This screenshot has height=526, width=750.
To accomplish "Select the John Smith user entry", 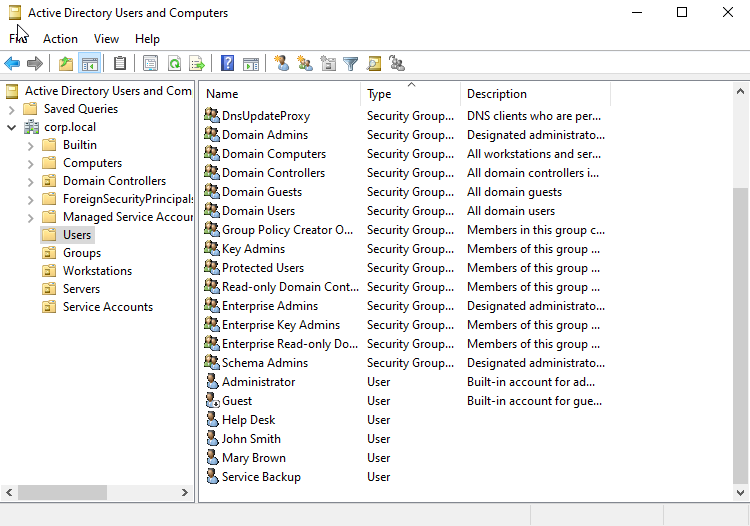I will tap(251, 438).
